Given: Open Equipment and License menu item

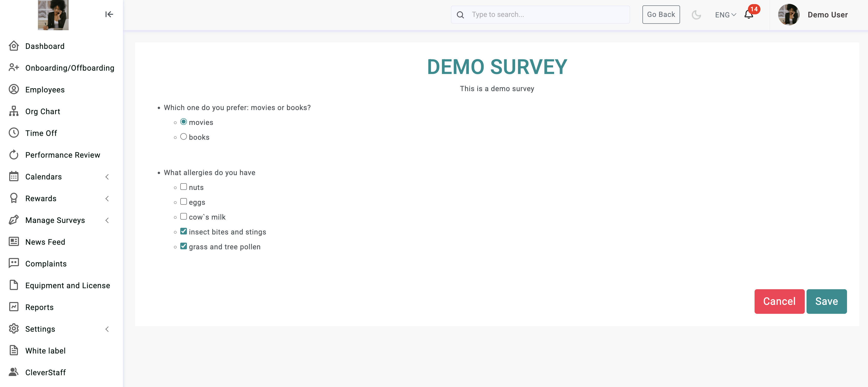Looking at the screenshot, I should 68,285.
